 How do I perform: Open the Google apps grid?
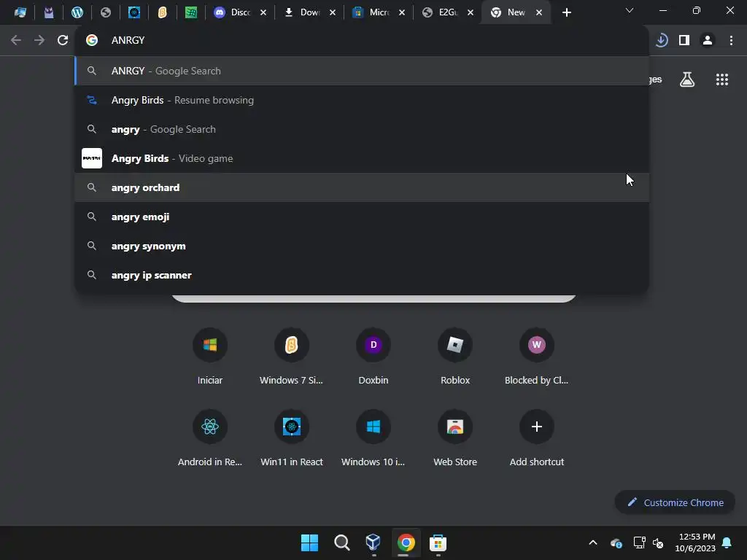(x=722, y=79)
